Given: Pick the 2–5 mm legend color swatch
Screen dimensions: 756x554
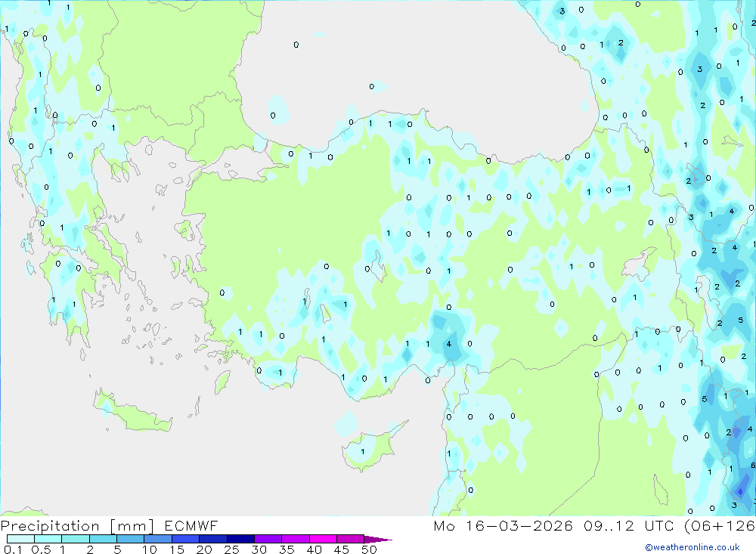Looking at the screenshot, I should (103, 539).
